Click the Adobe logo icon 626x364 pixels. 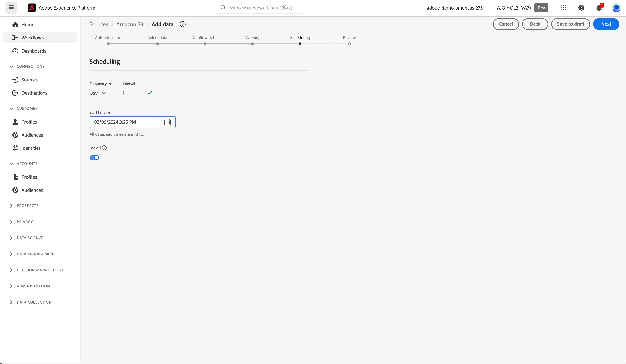point(32,8)
